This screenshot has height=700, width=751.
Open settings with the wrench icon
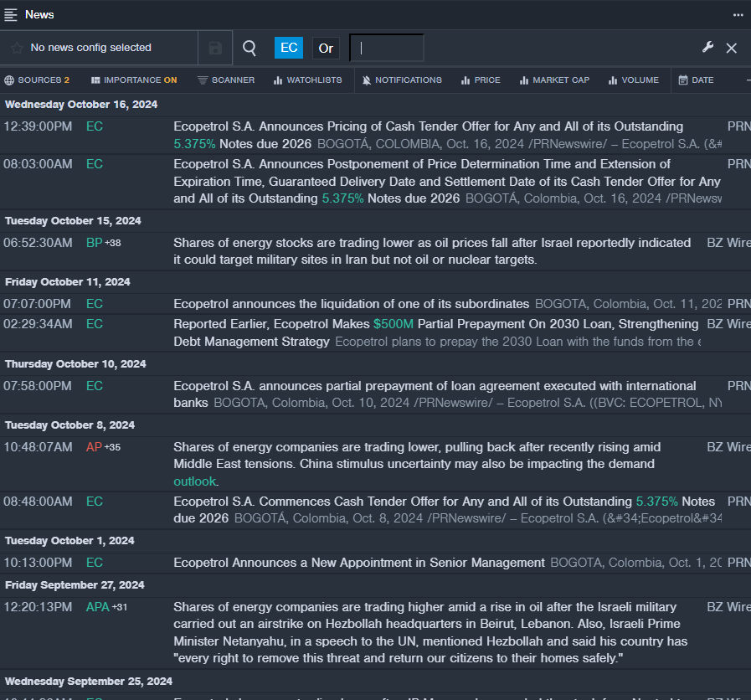click(x=707, y=48)
